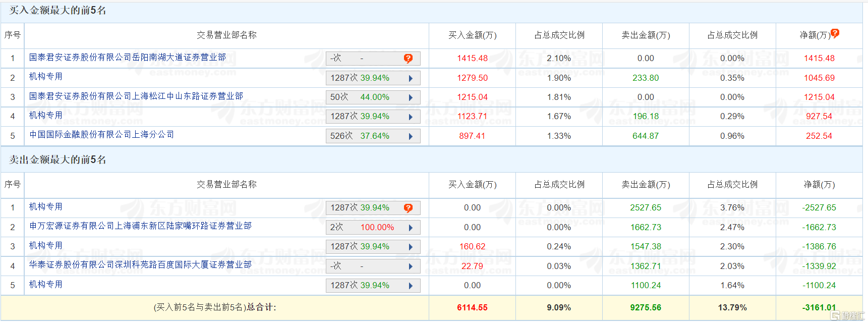Select buy amount 22.79
Image resolution: width=868 pixels, height=324 pixels.
473,266
